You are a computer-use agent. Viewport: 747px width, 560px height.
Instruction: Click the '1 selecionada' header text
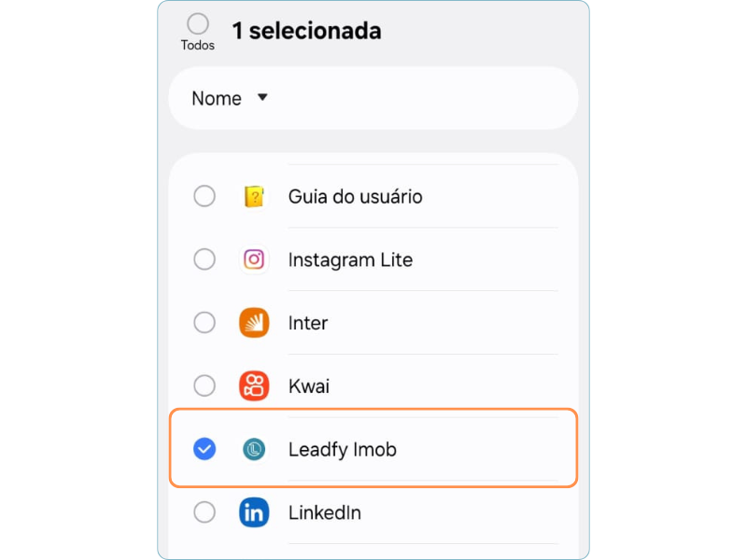coord(306,31)
